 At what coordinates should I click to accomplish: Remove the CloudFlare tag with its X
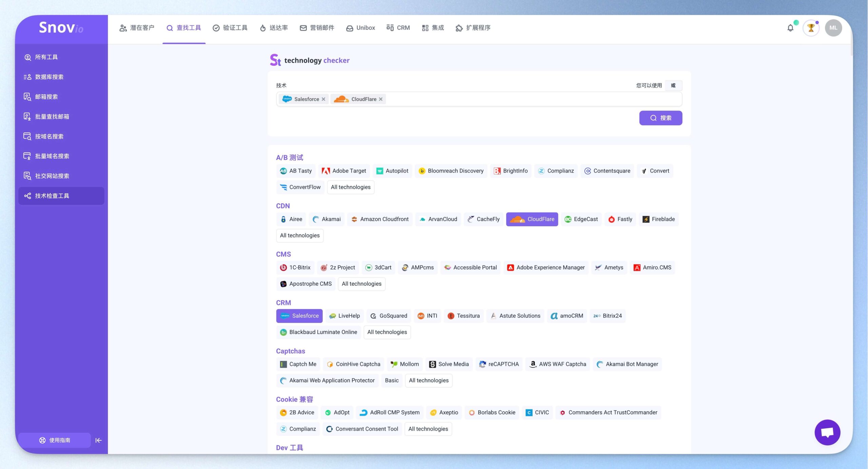(381, 99)
